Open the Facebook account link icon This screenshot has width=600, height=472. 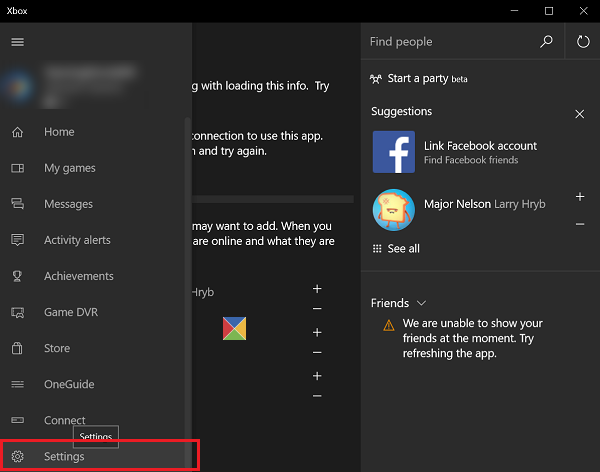393,152
